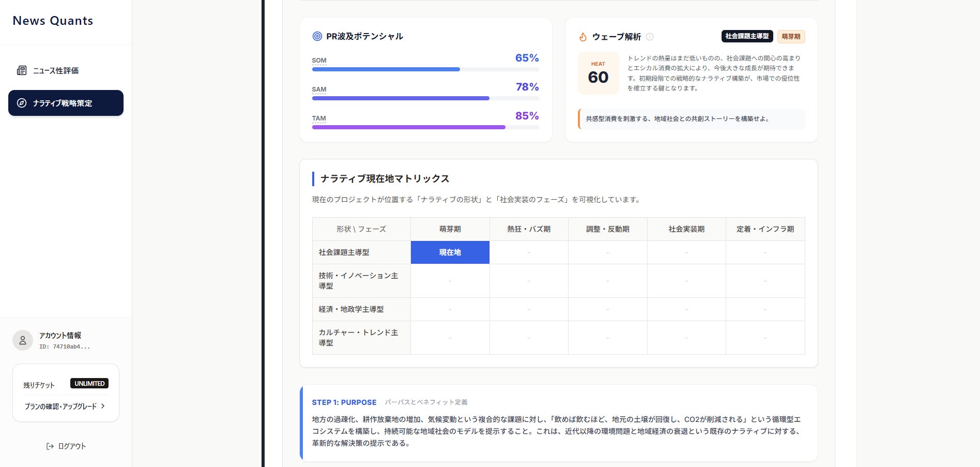Image resolution: width=980 pixels, height=467 pixels.
Task: Click the アカウント情報 label
Action: [x=60, y=335]
